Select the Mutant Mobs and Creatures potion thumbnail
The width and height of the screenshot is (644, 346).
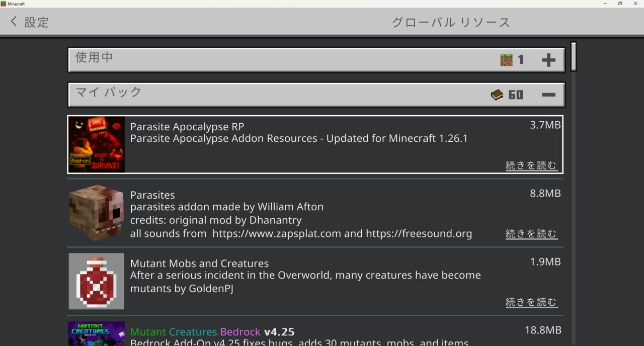(x=97, y=281)
